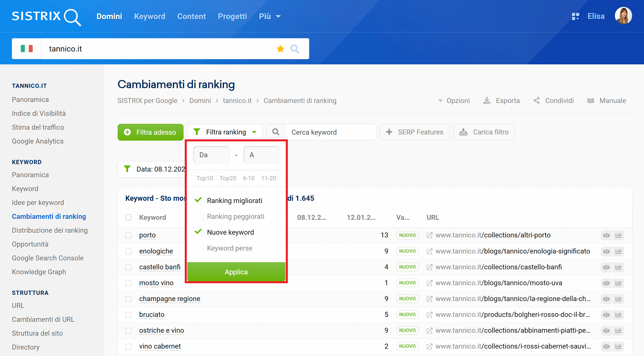Open external link icon for castello banfi URL
644x356 pixels.
click(429, 267)
